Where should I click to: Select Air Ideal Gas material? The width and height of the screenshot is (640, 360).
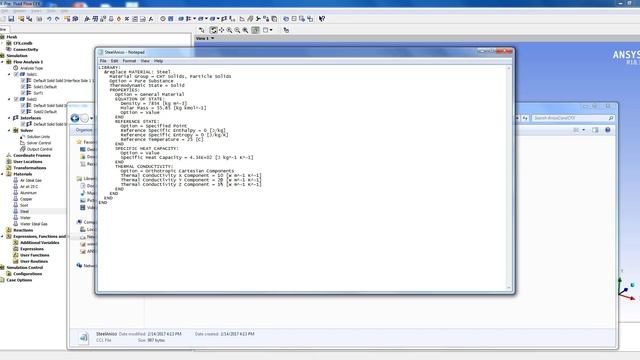(x=31, y=180)
